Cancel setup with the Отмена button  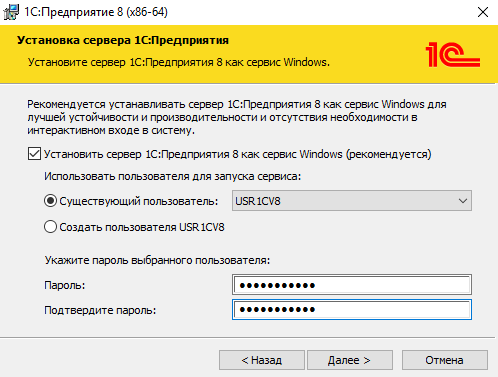click(445, 360)
